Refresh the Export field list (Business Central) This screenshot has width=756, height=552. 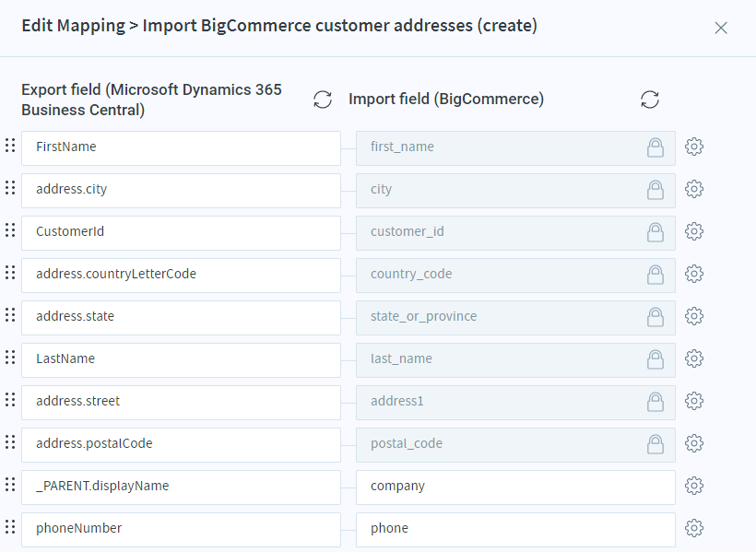[323, 100]
